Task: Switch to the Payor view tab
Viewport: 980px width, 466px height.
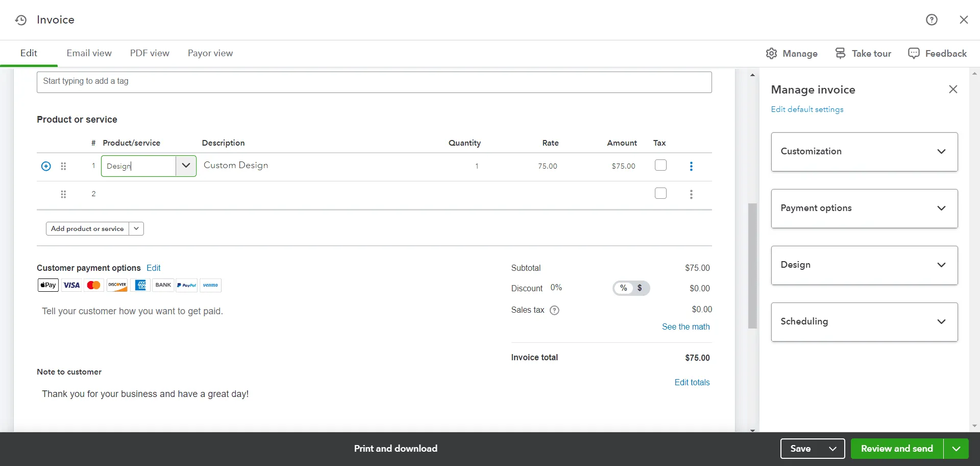Action: pos(210,53)
